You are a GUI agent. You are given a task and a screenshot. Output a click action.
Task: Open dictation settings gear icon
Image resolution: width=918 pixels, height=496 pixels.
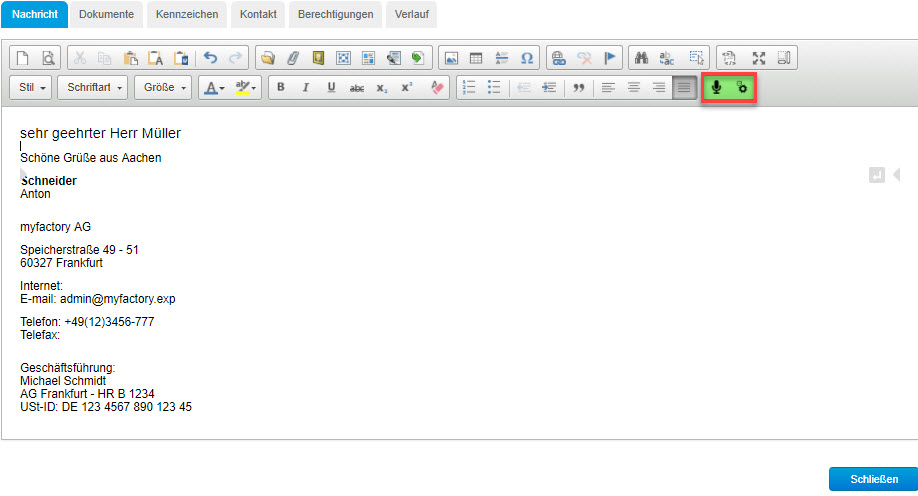[742, 88]
